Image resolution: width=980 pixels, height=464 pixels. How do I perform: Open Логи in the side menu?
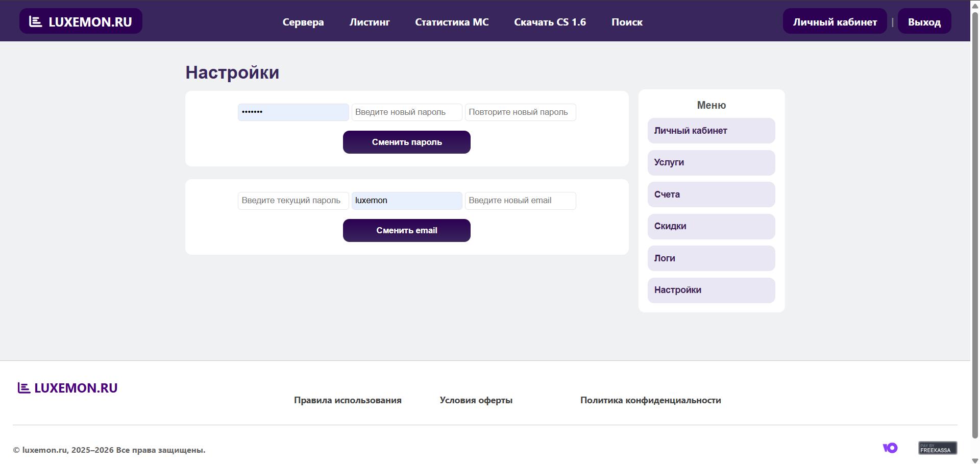(711, 258)
